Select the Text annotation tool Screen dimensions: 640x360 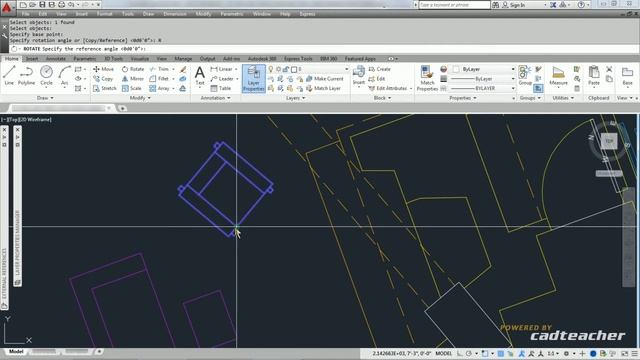(x=200, y=76)
